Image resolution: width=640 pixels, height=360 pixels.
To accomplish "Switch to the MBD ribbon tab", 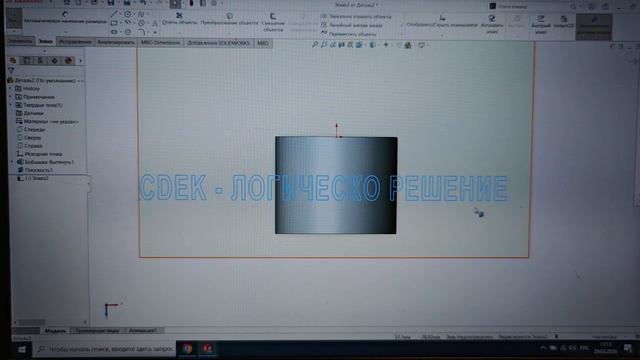I will coord(263,43).
